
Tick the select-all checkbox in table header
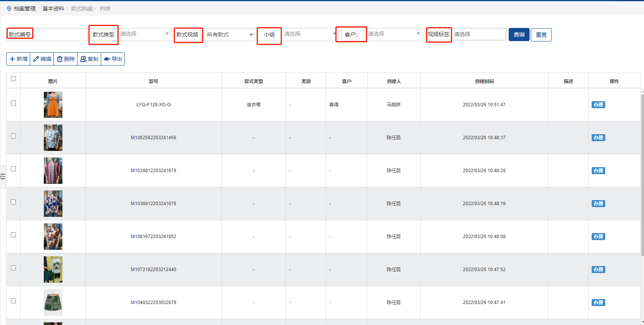(14, 79)
